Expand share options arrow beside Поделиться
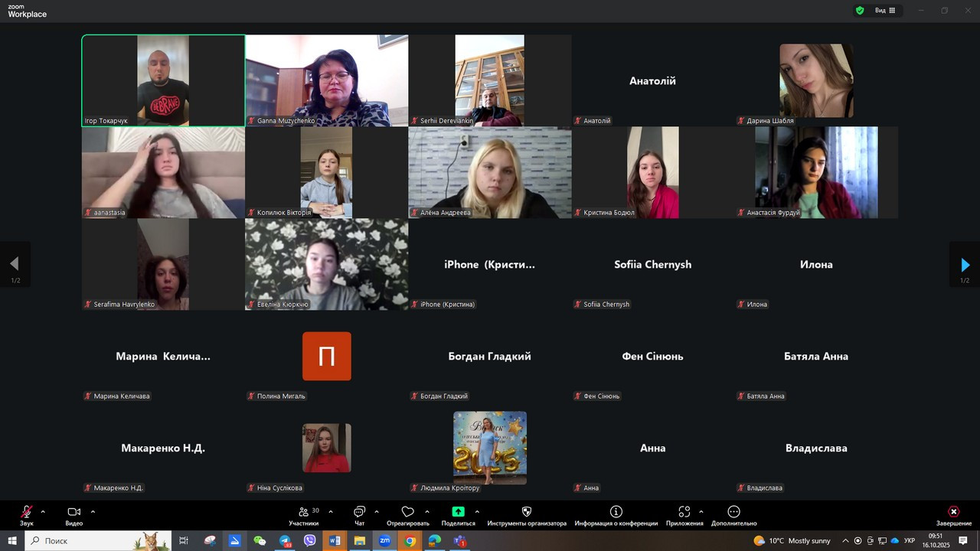The width and height of the screenshot is (980, 551). click(477, 511)
